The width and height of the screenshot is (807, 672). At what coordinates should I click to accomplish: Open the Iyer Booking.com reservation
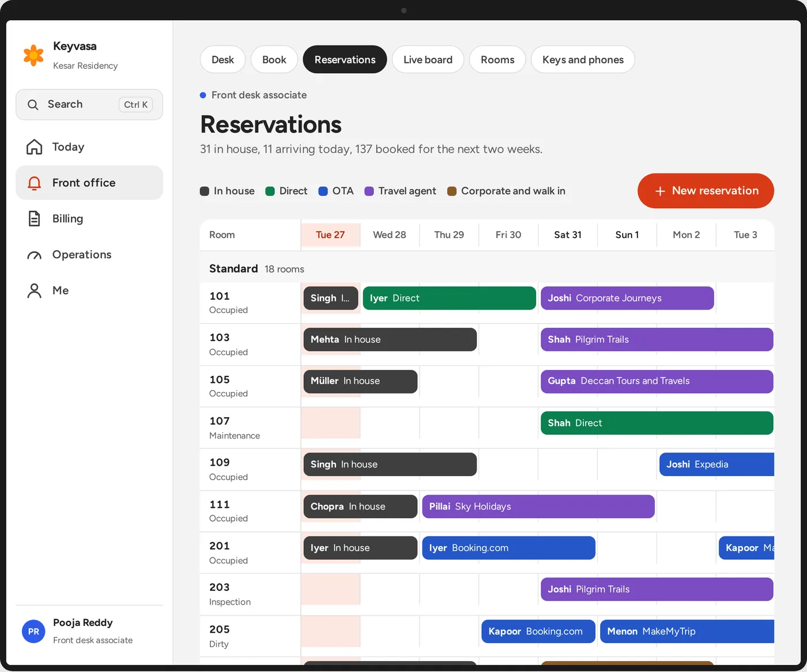[x=509, y=548]
